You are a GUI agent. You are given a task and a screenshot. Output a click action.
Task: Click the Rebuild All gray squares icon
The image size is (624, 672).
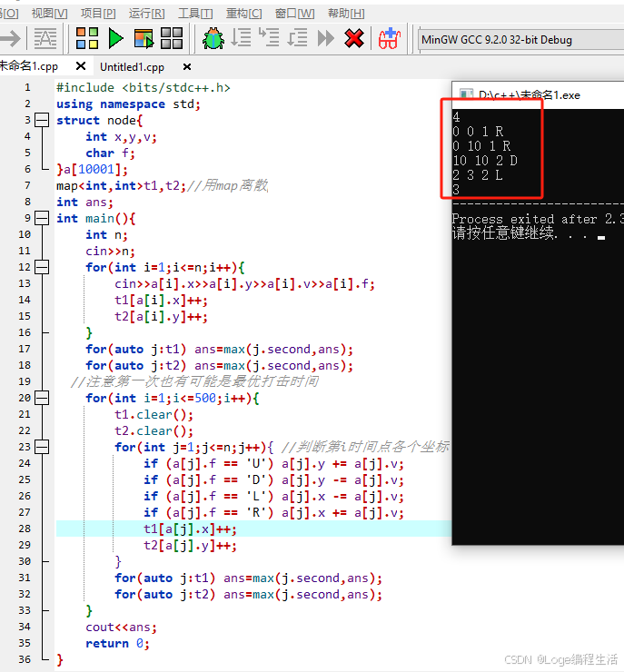[x=172, y=38]
